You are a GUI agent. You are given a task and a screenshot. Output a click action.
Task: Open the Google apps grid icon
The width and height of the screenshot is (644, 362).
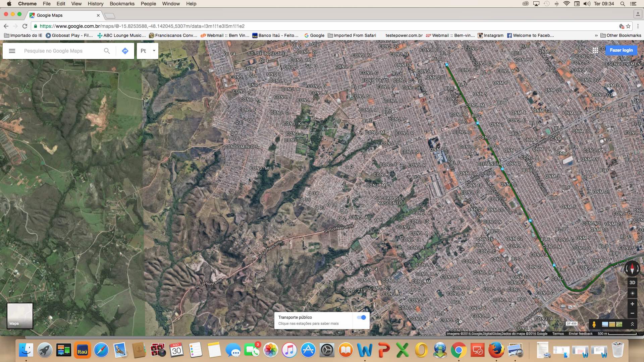[595, 50]
